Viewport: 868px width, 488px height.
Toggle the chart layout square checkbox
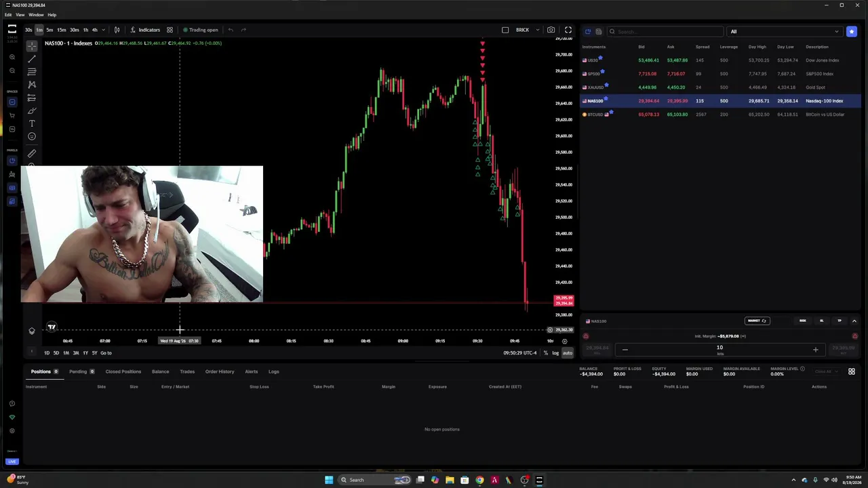tap(505, 30)
